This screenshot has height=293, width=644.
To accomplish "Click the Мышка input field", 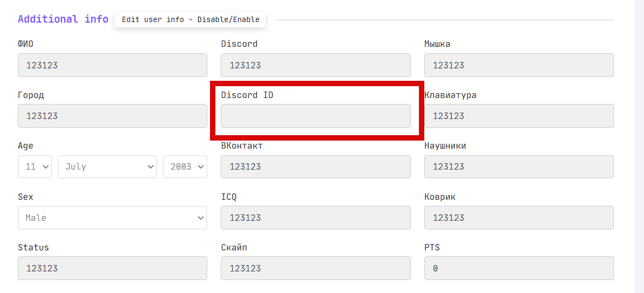I will coord(519,65).
